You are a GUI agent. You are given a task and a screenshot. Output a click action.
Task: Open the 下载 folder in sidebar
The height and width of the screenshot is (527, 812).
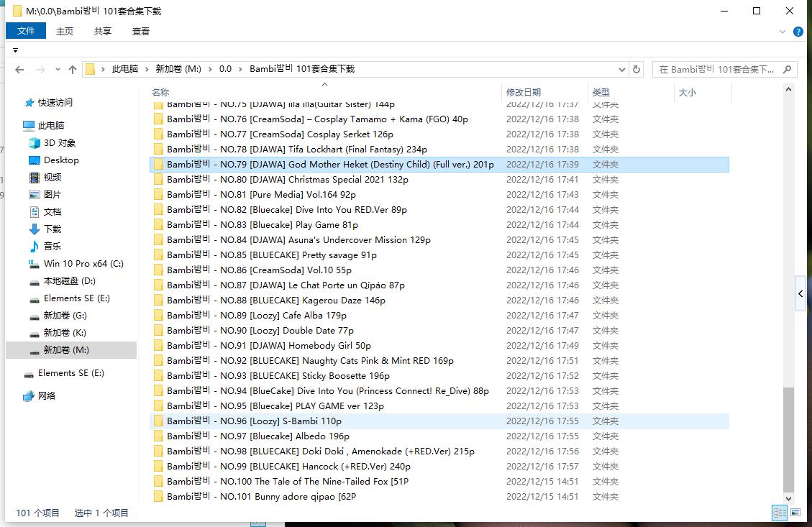(x=53, y=229)
